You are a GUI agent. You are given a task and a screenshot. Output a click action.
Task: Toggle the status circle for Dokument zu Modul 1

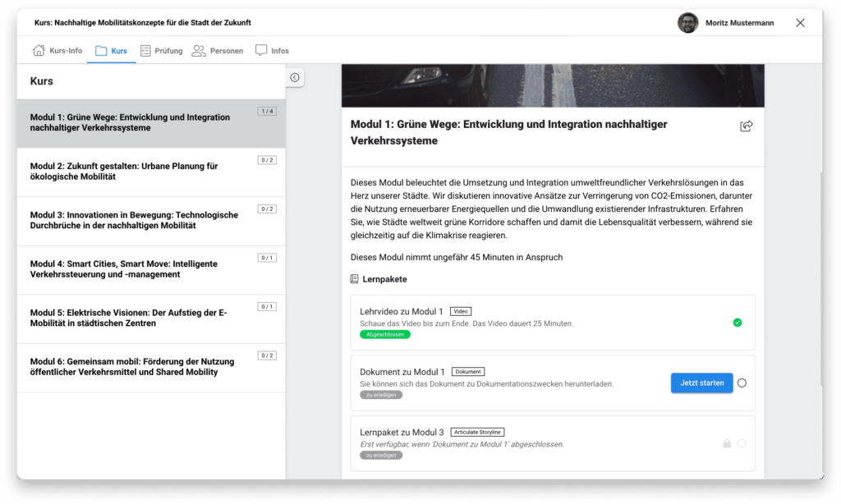742,383
